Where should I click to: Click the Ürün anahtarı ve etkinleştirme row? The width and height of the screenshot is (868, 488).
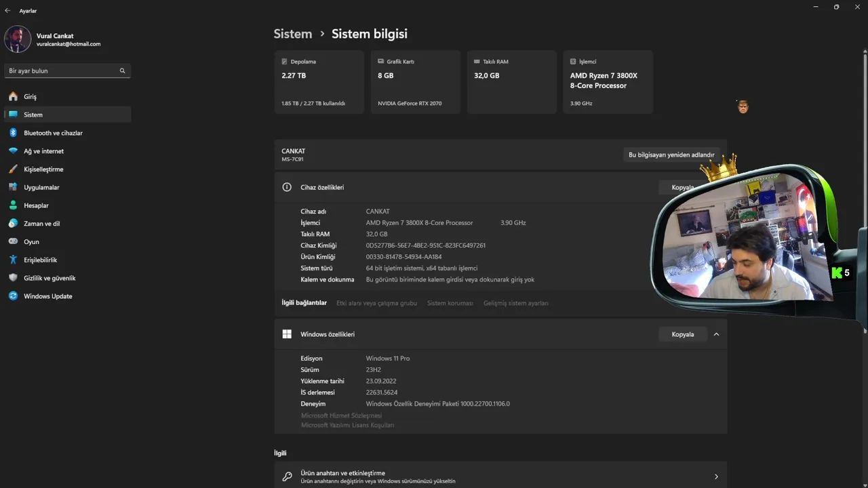coord(500,477)
